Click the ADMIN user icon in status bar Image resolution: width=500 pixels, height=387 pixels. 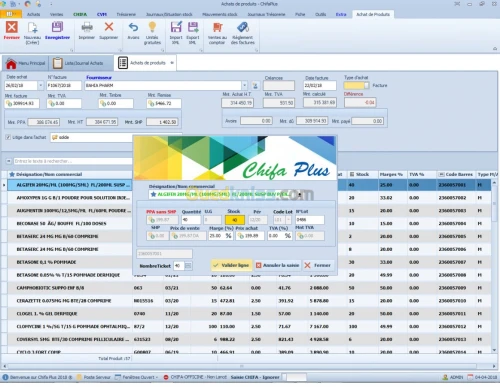tap(445, 377)
